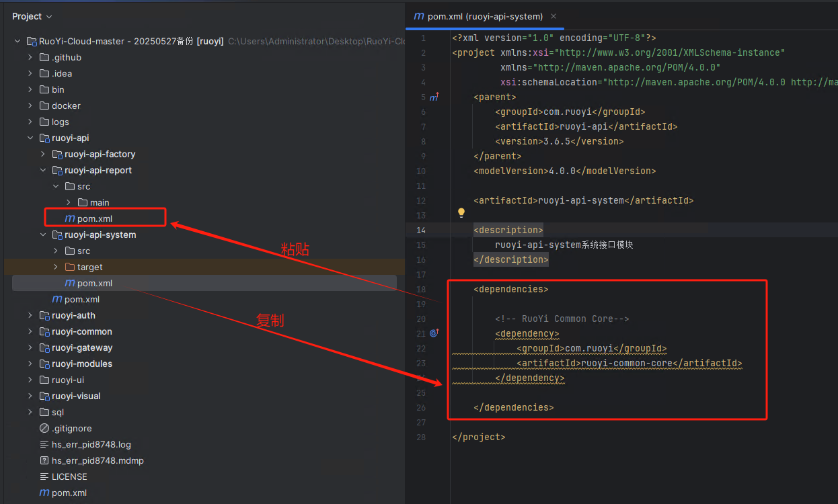This screenshot has height=504, width=838.
Task: Click the docker folder icon
Action: [44, 106]
